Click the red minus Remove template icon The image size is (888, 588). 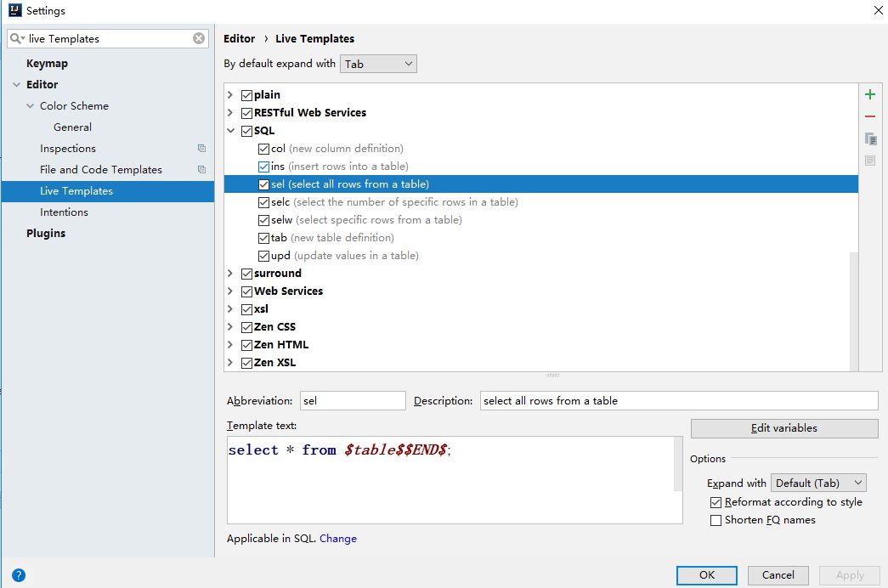tap(869, 116)
